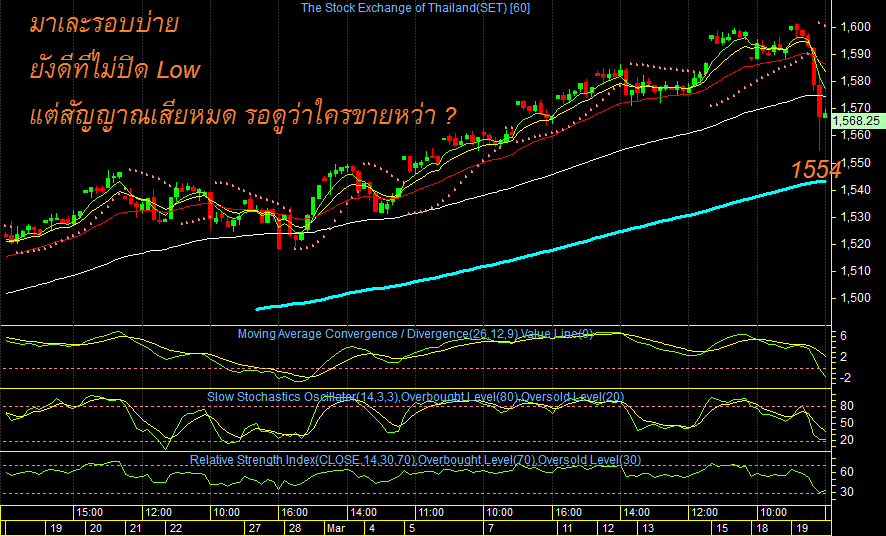
Task: Select the MACD indicator title label
Action: [415, 334]
